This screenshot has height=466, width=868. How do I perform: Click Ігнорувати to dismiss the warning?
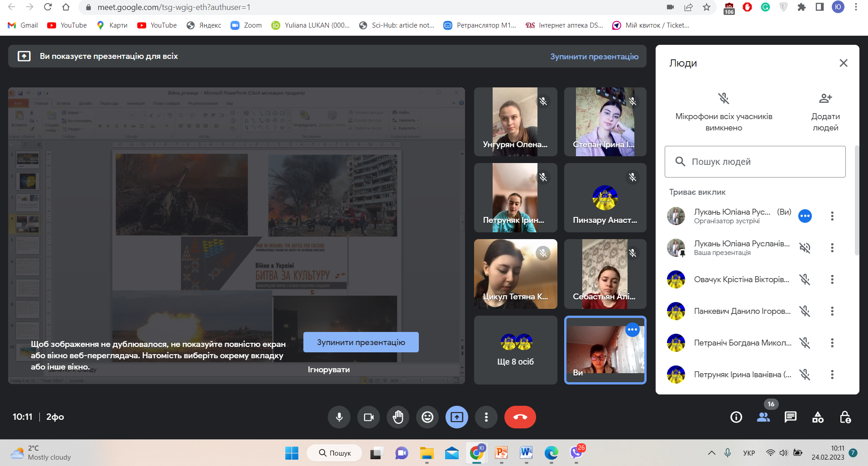329,370
